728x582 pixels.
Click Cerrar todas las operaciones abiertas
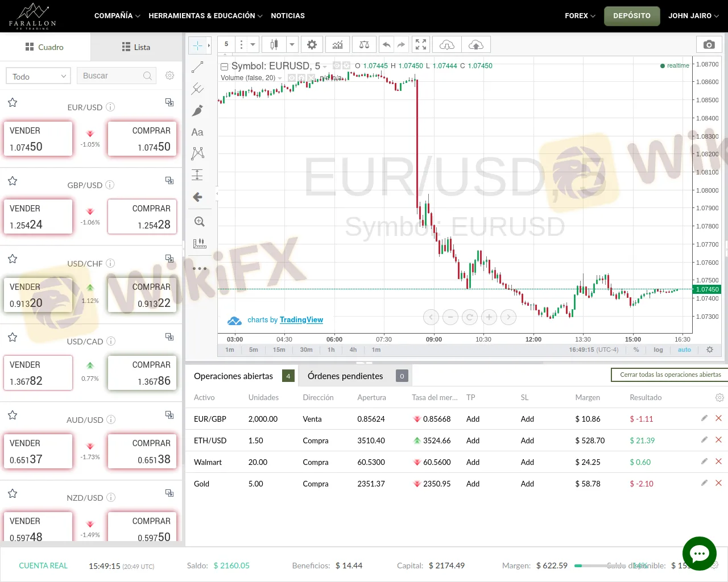[x=670, y=375]
